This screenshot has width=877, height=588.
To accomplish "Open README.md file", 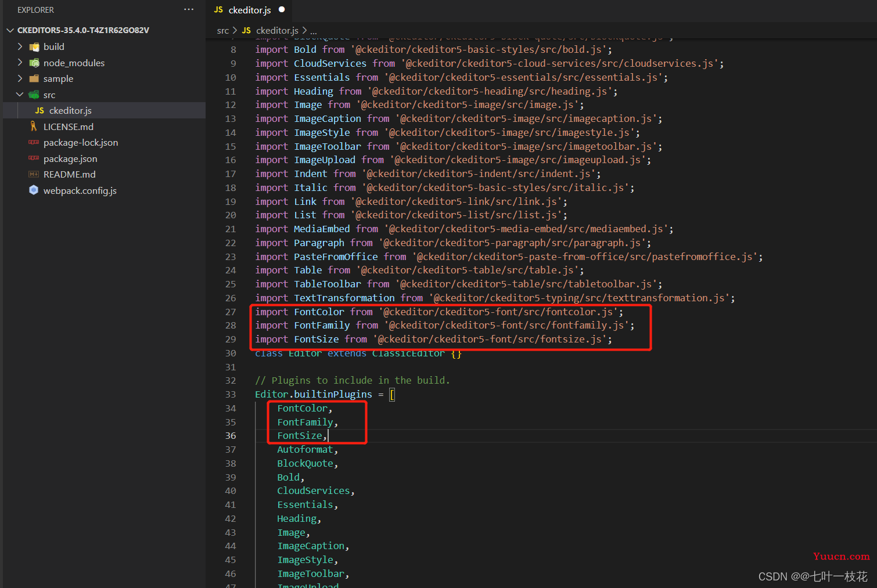I will pyautogui.click(x=70, y=174).
